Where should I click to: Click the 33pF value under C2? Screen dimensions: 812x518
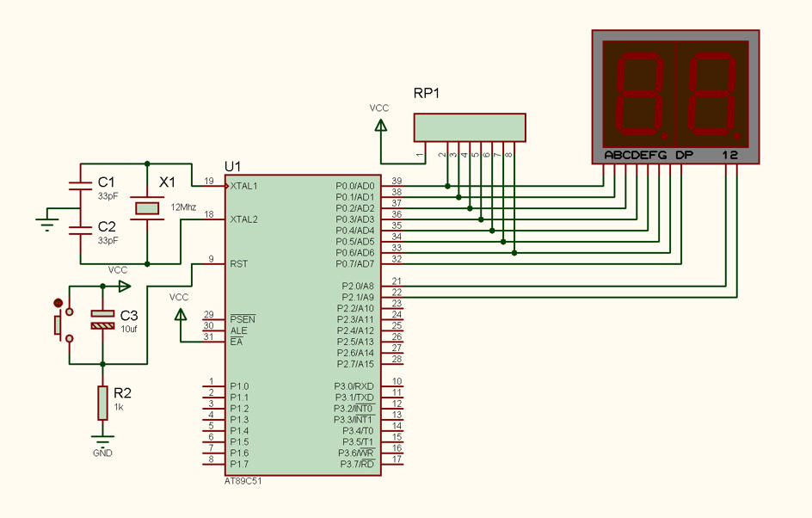[108, 240]
